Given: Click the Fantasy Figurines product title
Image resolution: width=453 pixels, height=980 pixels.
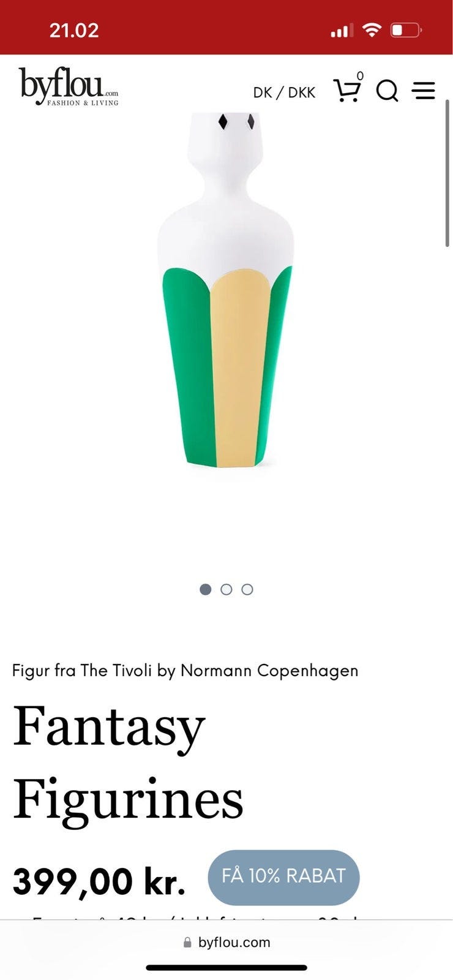Looking at the screenshot, I should 128,763.
